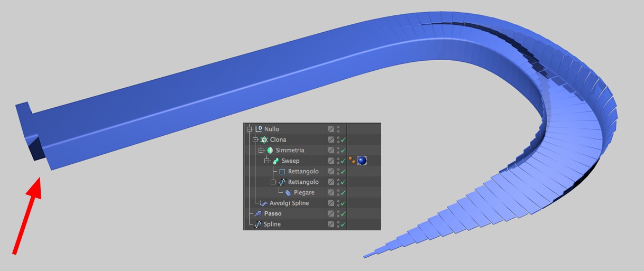Toggle visibility dots for the Simmetria object
Viewport: 644px width, 271px height.
click(x=338, y=150)
